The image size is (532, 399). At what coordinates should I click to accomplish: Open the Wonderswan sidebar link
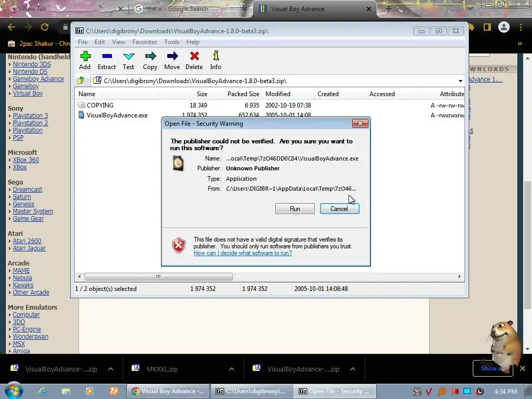(x=31, y=337)
